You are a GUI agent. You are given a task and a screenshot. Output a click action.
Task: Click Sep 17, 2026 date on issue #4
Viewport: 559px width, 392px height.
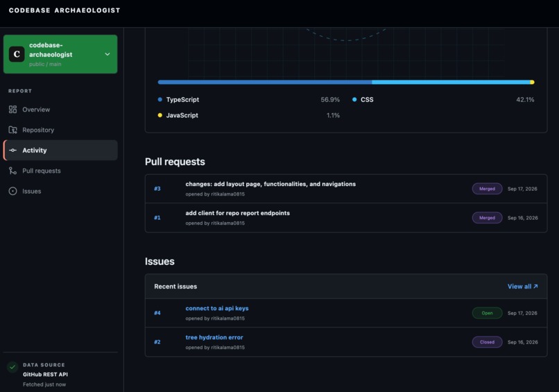click(522, 313)
